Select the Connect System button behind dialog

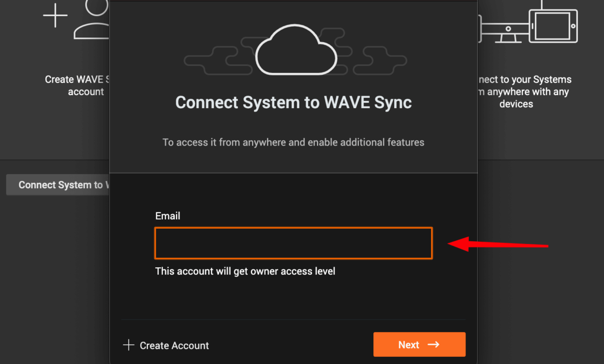pos(58,185)
